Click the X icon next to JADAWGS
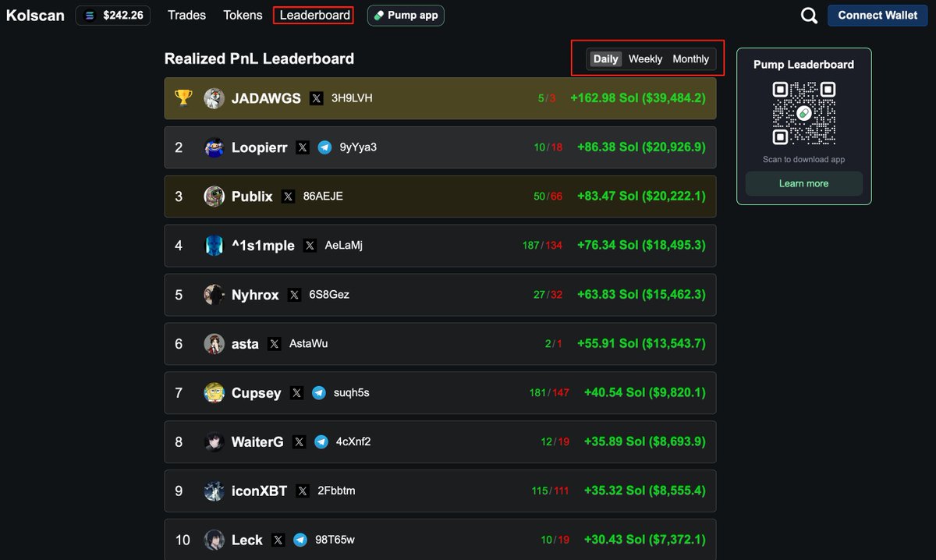936x560 pixels. point(316,98)
